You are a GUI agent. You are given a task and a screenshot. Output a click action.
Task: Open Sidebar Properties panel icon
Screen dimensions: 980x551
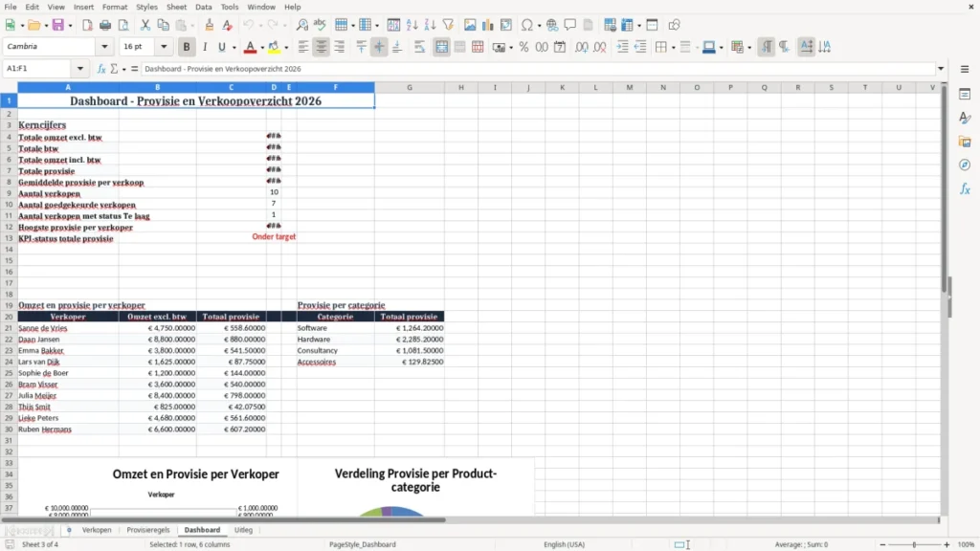pyautogui.click(x=965, y=95)
